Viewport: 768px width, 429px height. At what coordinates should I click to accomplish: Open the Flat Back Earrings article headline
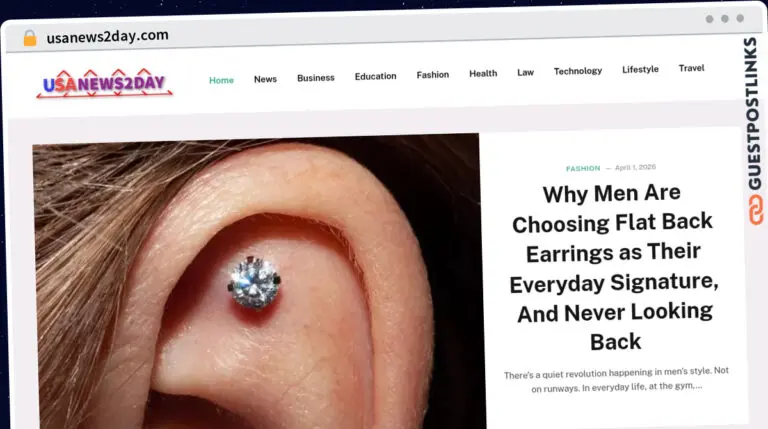coord(614,267)
